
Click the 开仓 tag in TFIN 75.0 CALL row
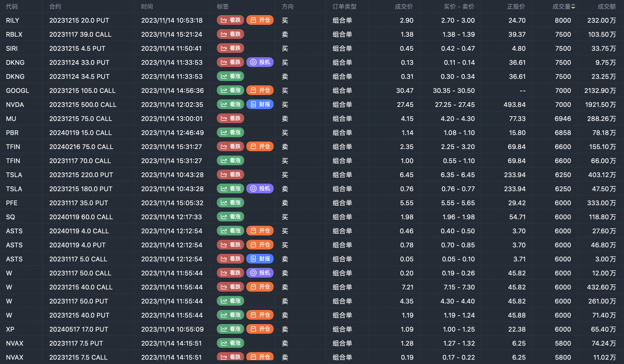(260, 147)
